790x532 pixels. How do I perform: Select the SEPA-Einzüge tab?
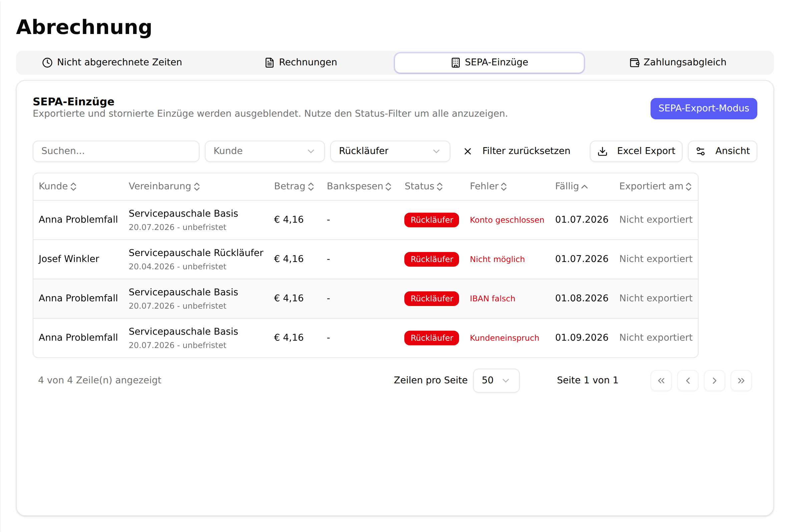(489, 63)
